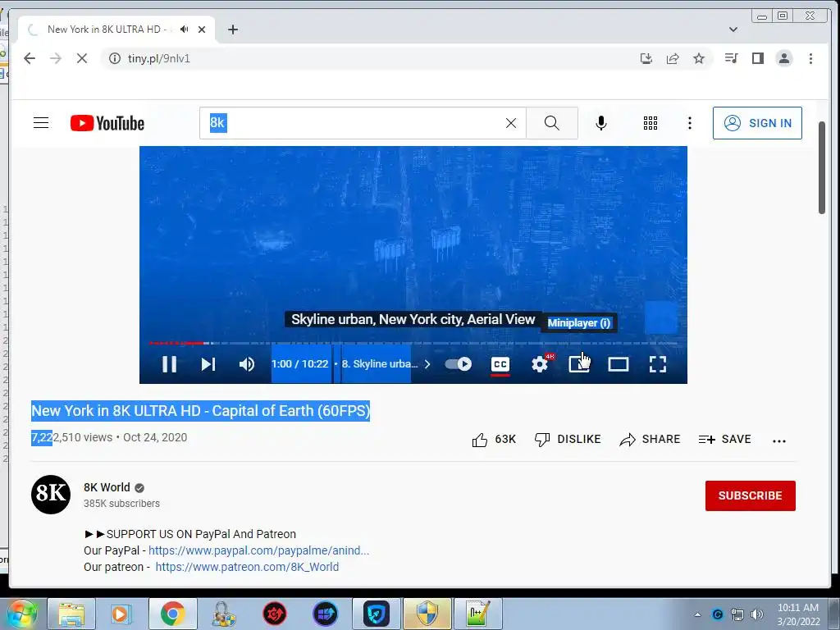
Task: Open video settings gear
Action: [x=540, y=364]
